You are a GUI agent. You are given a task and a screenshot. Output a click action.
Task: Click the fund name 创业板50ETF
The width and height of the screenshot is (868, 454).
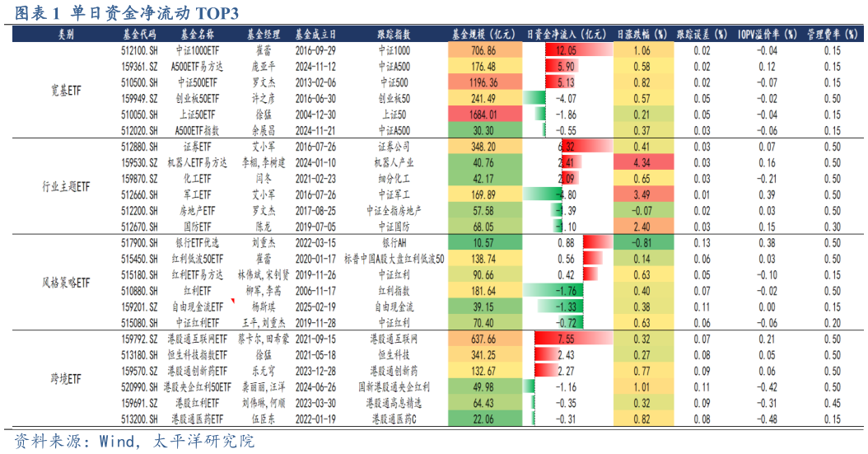(x=197, y=99)
